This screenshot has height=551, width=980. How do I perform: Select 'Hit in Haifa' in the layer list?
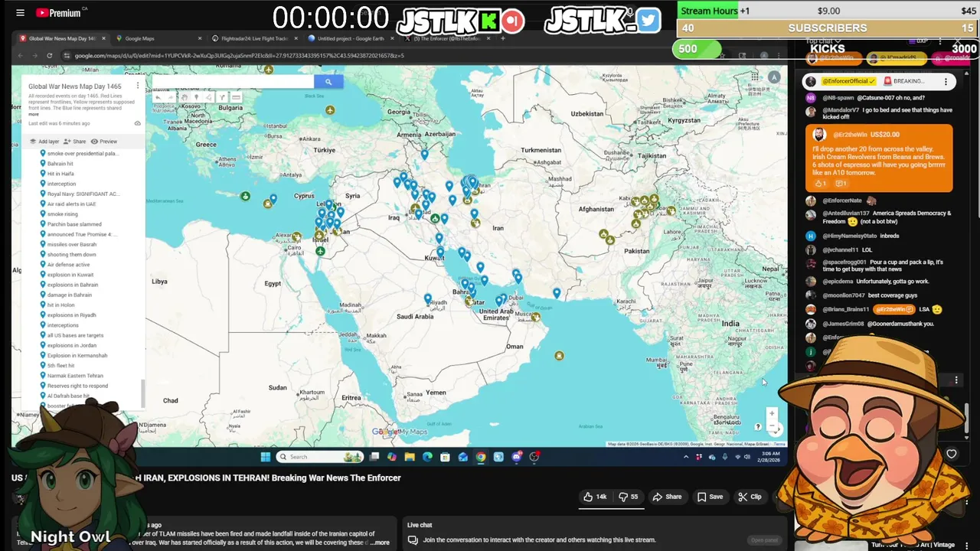click(60, 174)
